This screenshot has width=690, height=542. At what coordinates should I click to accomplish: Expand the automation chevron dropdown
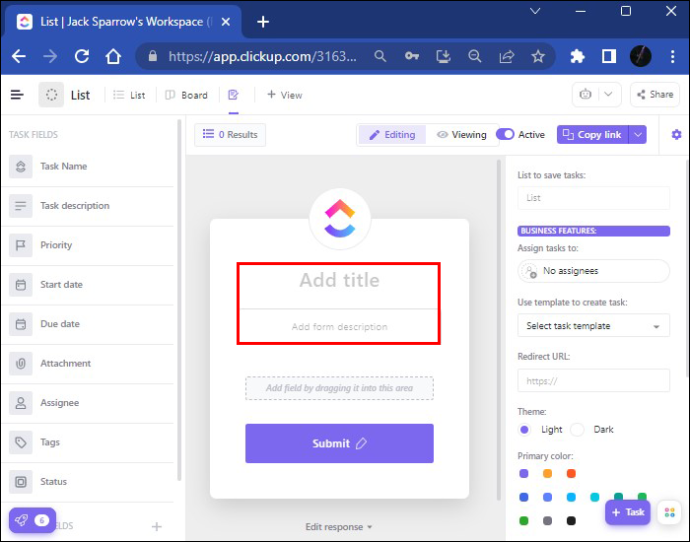[x=608, y=94]
